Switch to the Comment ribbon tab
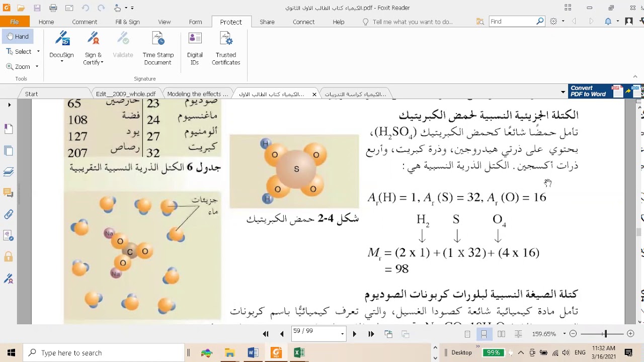 tap(85, 22)
